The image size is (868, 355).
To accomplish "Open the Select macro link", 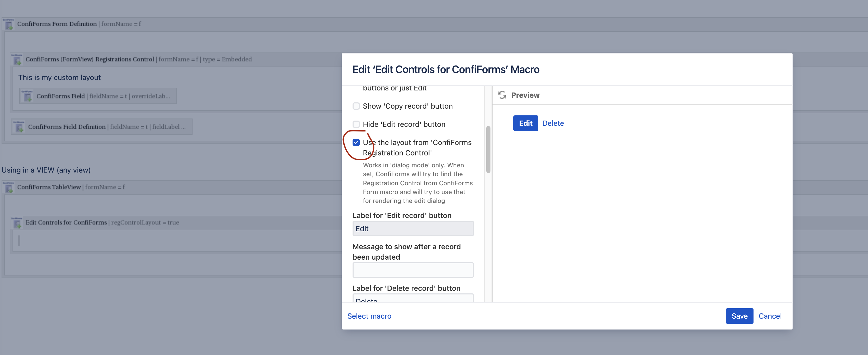I will (369, 316).
